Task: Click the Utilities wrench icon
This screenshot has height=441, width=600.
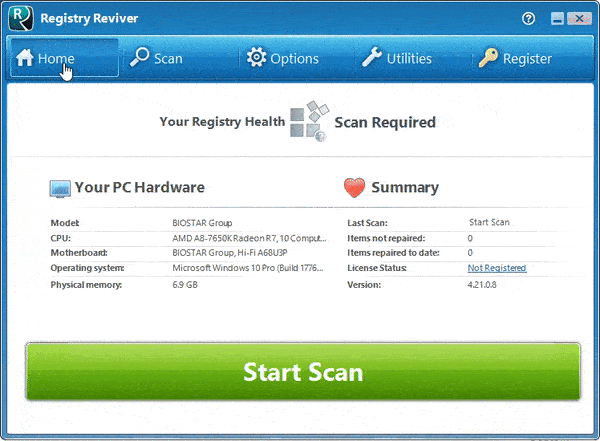Action: point(371,58)
